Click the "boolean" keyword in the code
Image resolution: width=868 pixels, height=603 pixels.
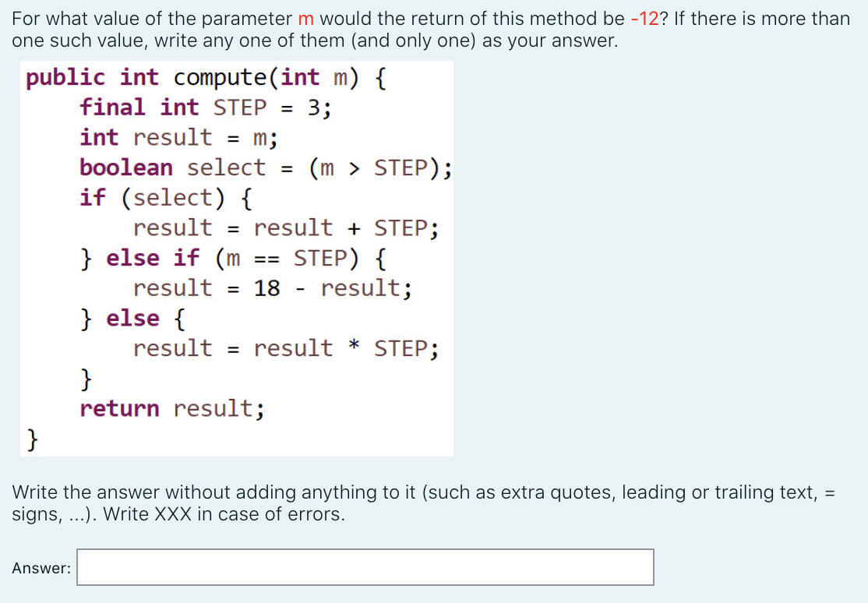(x=126, y=167)
